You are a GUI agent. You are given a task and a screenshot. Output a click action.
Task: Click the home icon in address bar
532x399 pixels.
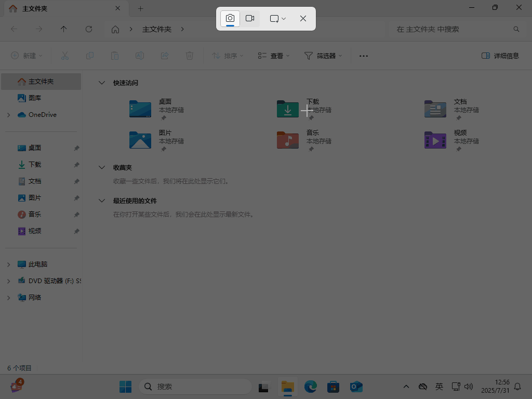(115, 30)
